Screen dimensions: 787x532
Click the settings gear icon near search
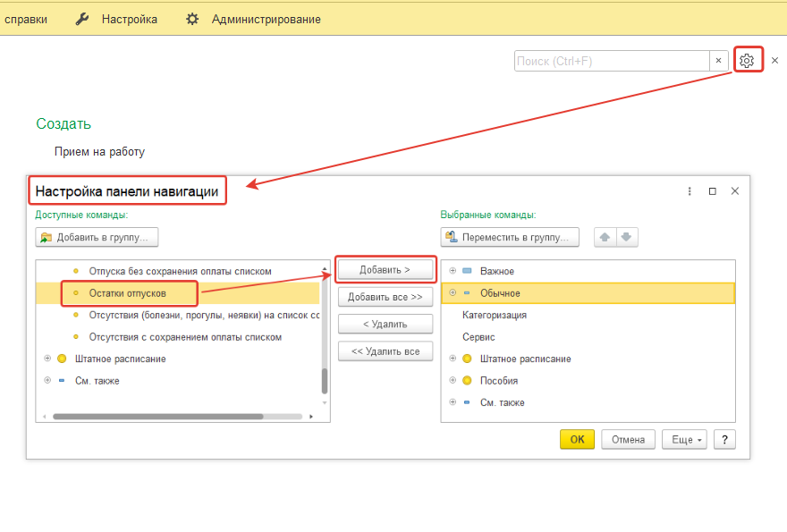tap(748, 61)
